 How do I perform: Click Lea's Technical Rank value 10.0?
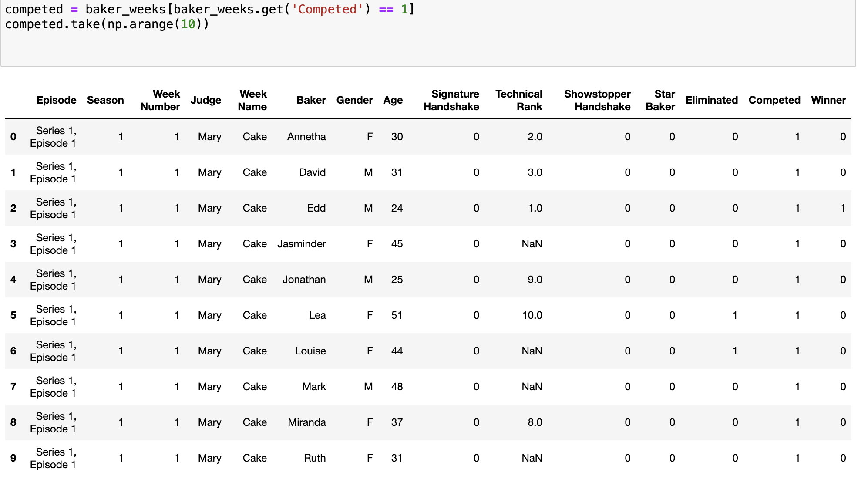532,315
